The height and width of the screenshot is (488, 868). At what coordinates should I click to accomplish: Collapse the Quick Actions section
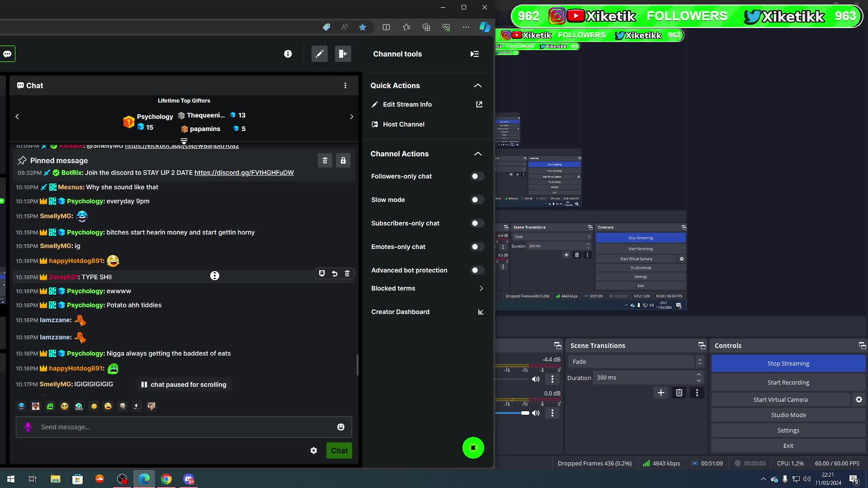(478, 85)
